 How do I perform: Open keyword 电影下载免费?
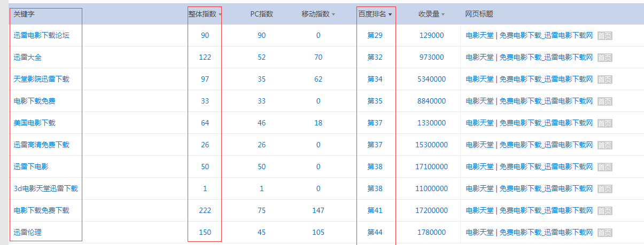(34, 101)
